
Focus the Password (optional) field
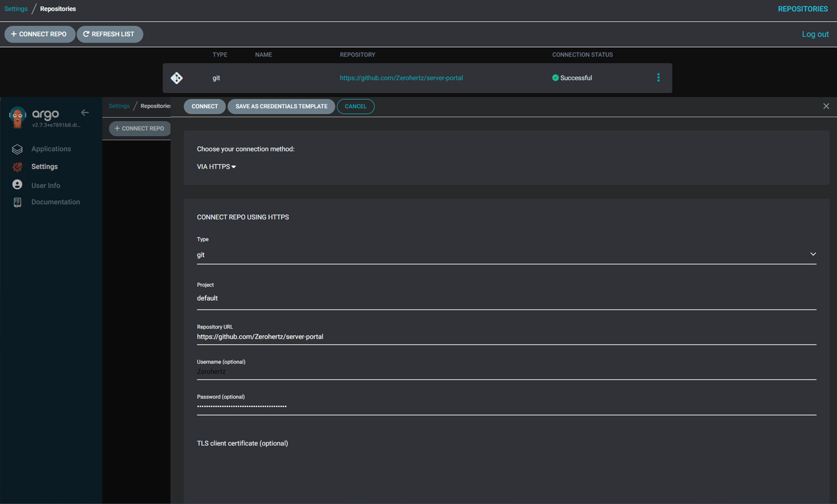(506, 407)
